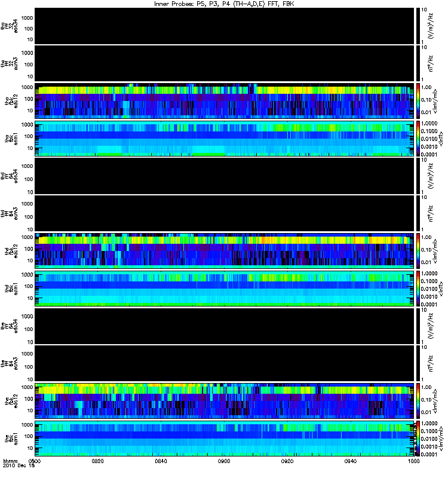Click the 1000 end-time axis label

(413, 461)
